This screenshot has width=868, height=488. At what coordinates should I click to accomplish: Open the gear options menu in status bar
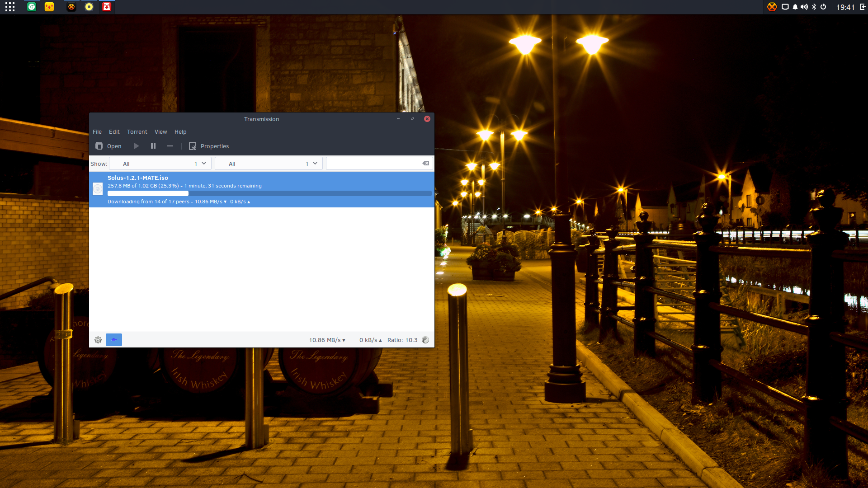(98, 340)
